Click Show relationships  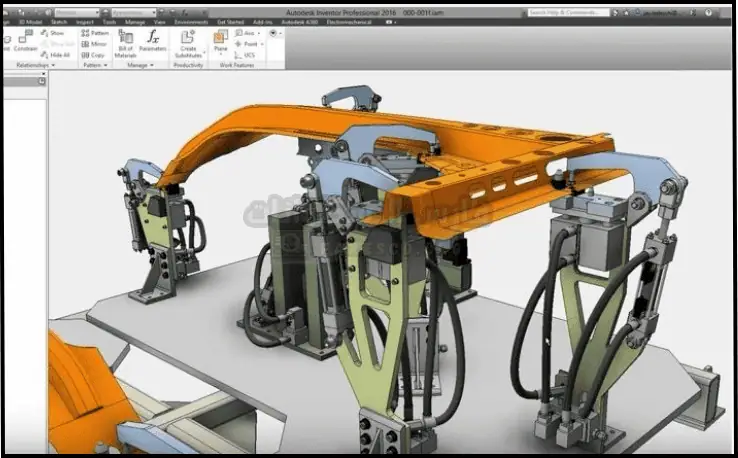57,32
